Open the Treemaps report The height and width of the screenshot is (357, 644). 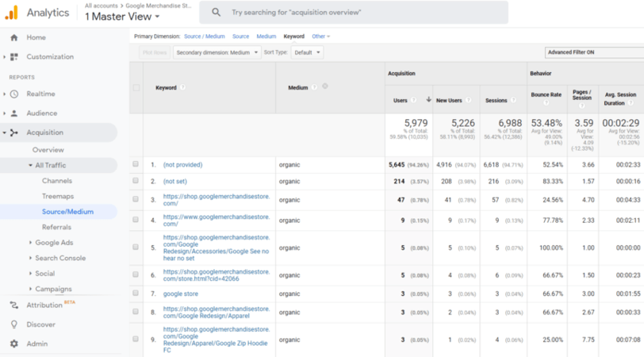58,197
